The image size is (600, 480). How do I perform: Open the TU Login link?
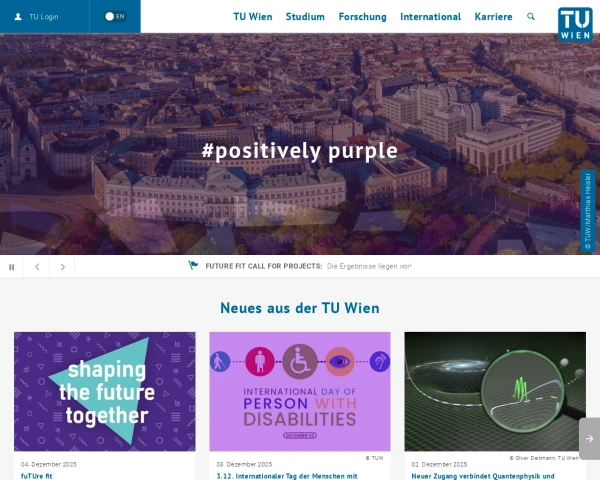pos(44,17)
